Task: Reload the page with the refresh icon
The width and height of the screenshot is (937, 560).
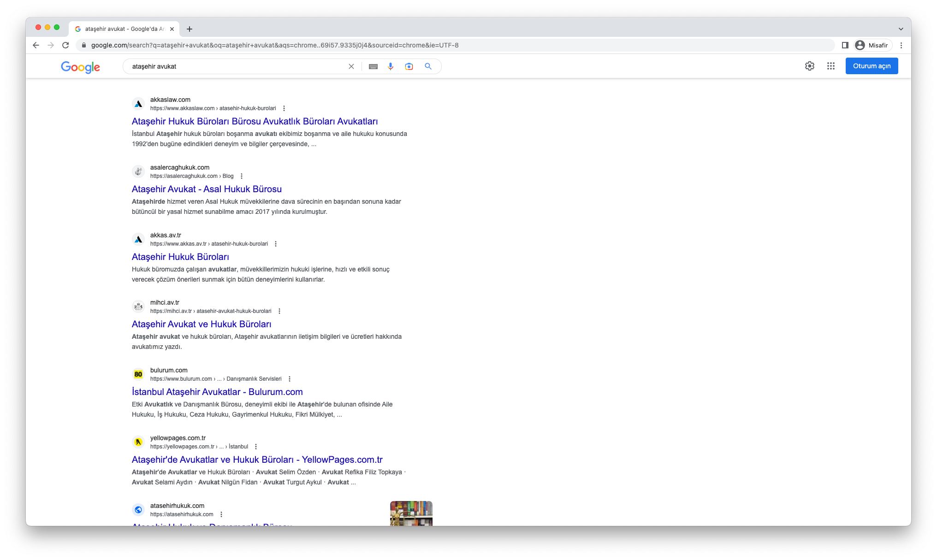Action: tap(65, 45)
